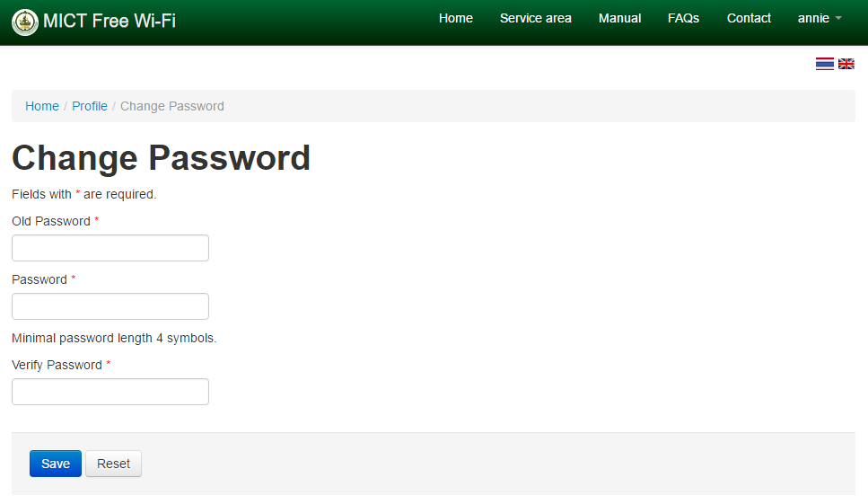Switch language using the UK flag
This screenshot has height=504, width=868.
point(846,64)
